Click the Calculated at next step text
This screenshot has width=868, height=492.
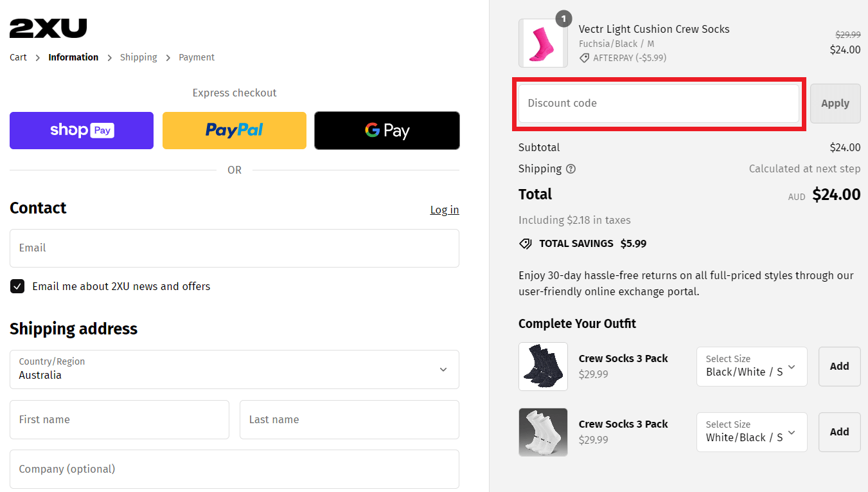804,169
